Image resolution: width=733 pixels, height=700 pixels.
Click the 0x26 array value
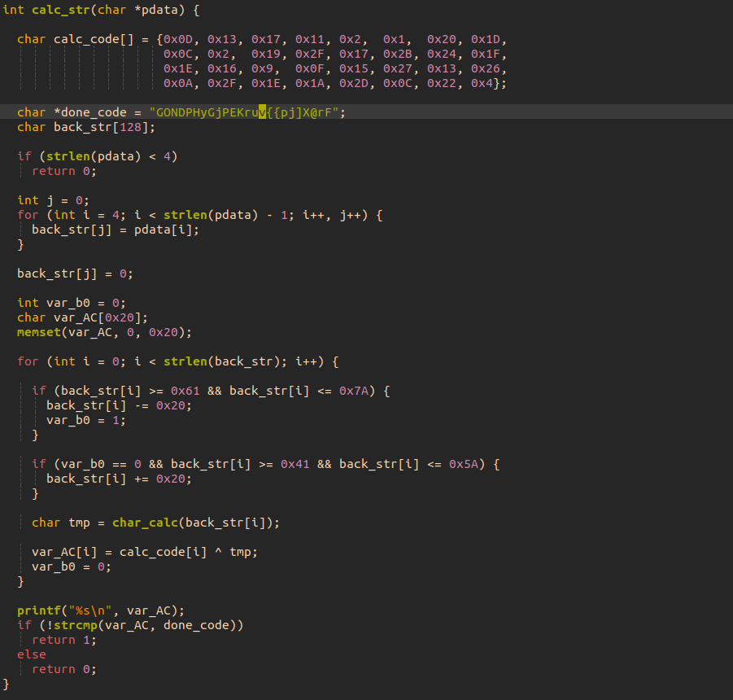[x=485, y=68]
